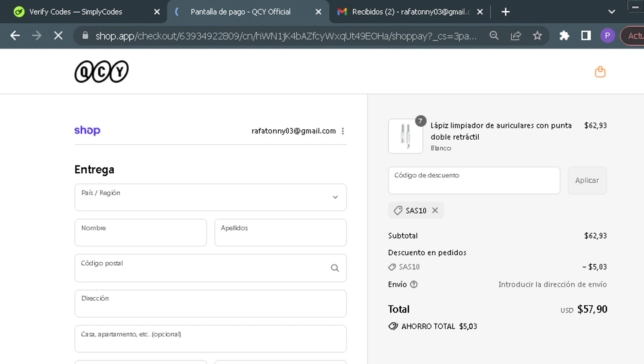Click the Aplicar button
644x364 pixels.
587,180
